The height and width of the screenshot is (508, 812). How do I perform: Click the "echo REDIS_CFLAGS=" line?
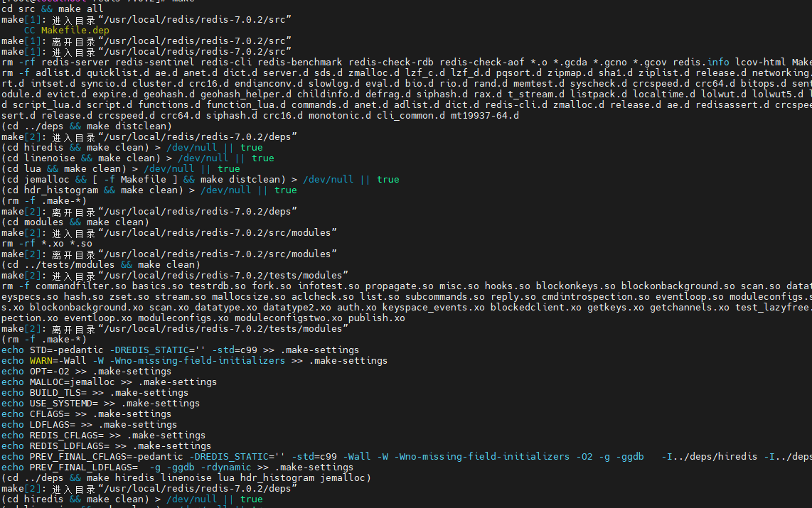(103, 435)
